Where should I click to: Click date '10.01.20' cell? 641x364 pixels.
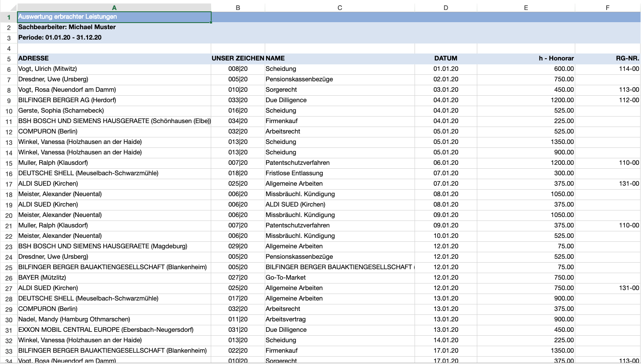point(445,236)
